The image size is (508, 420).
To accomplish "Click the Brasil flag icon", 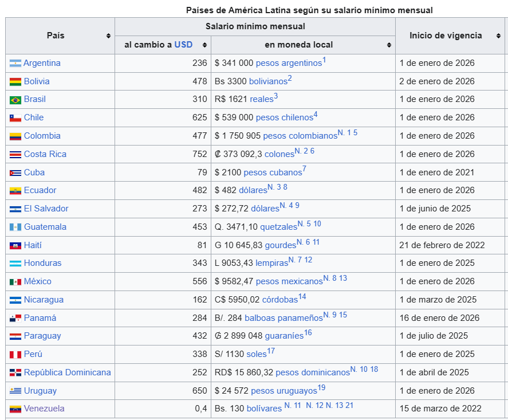I will [15, 100].
